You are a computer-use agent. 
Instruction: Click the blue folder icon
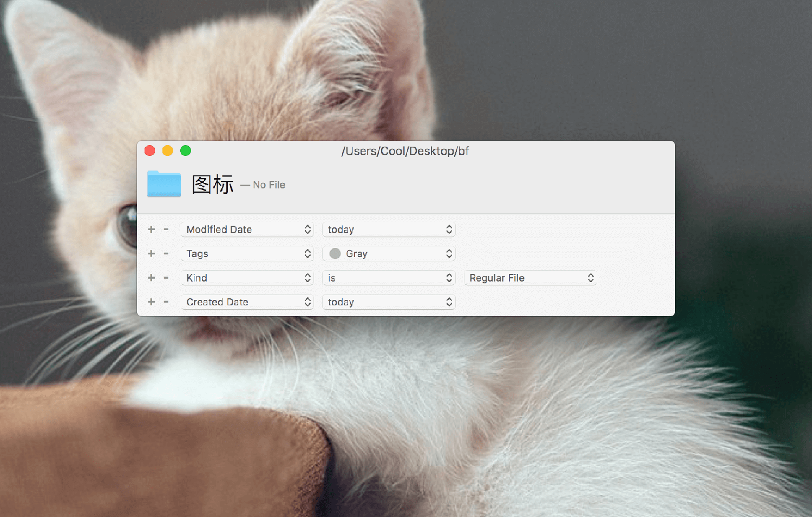coord(164,184)
